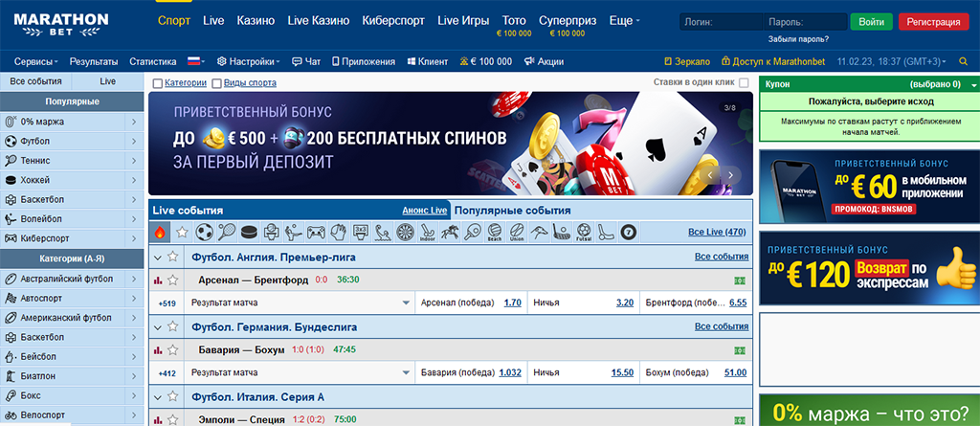Filter Live events by Beach volleyball icon

click(494, 232)
